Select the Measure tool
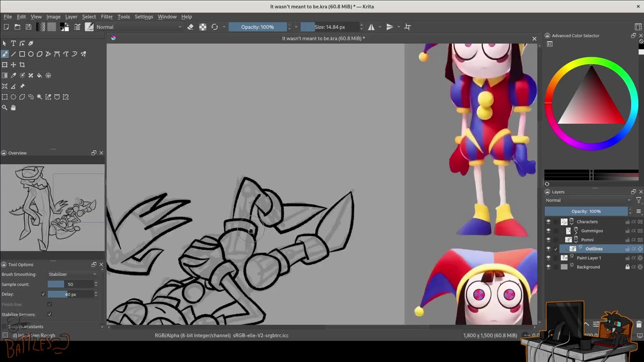644x362 pixels. pyautogui.click(x=13, y=86)
